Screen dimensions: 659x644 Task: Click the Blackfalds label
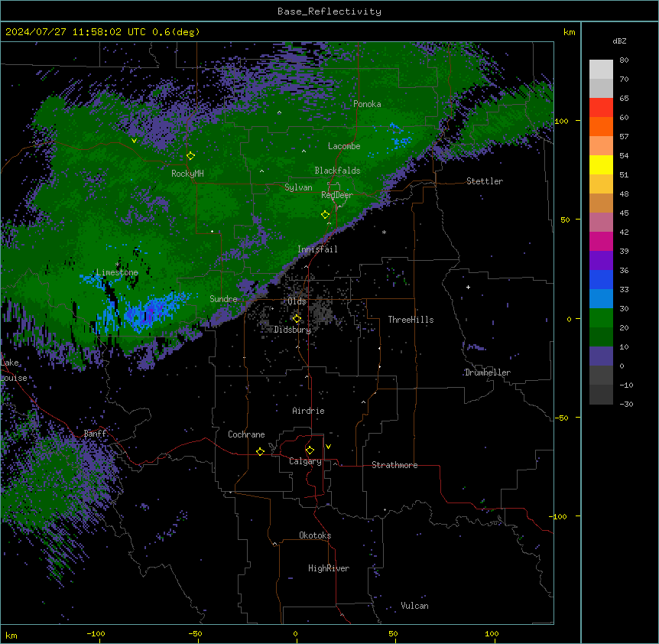(337, 171)
